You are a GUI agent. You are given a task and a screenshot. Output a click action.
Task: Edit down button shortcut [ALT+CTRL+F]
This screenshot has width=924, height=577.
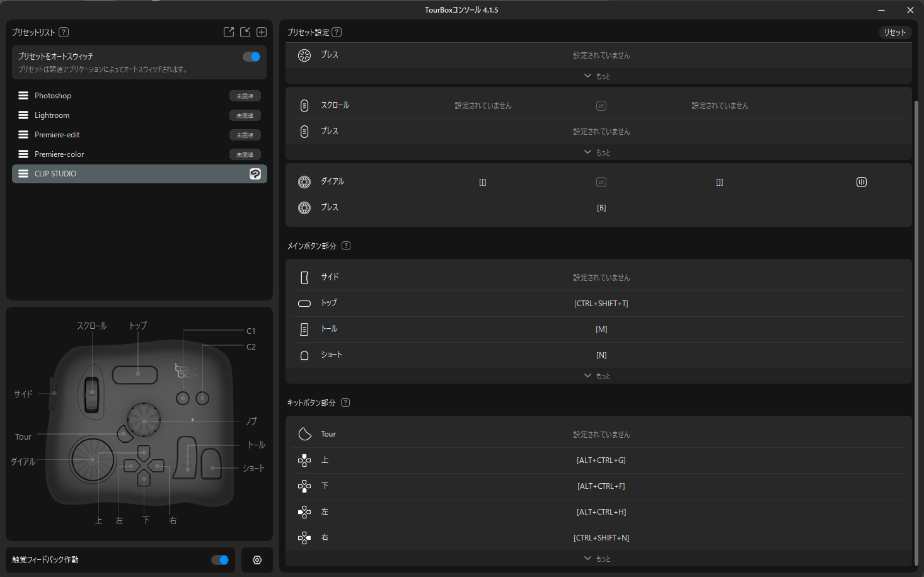[x=601, y=486]
